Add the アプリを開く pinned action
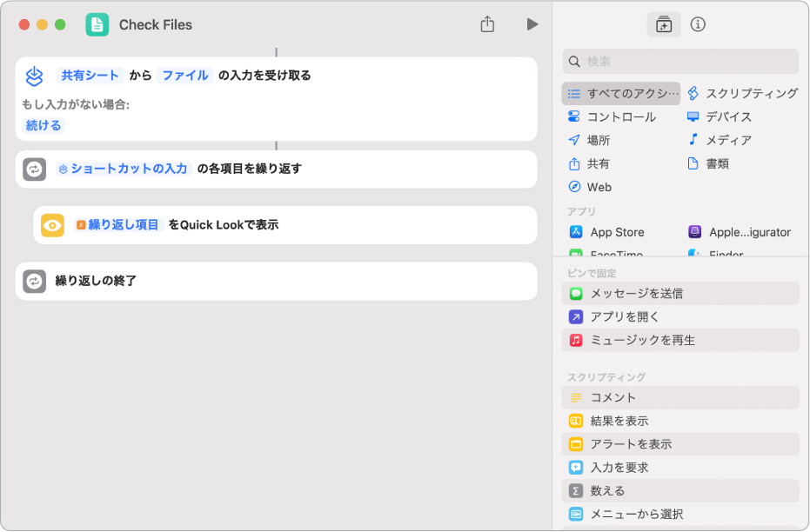This screenshot has height=532, width=810. 680,316
